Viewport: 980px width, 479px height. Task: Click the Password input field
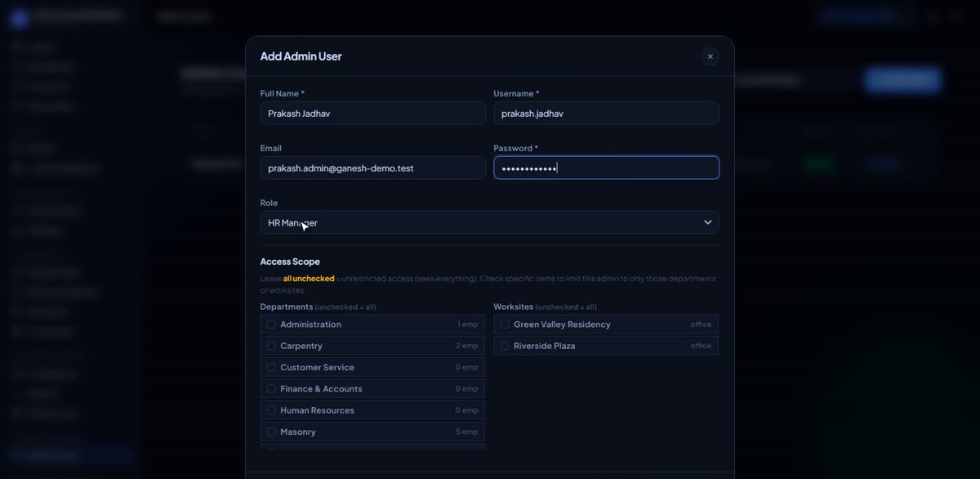pyautogui.click(x=606, y=168)
